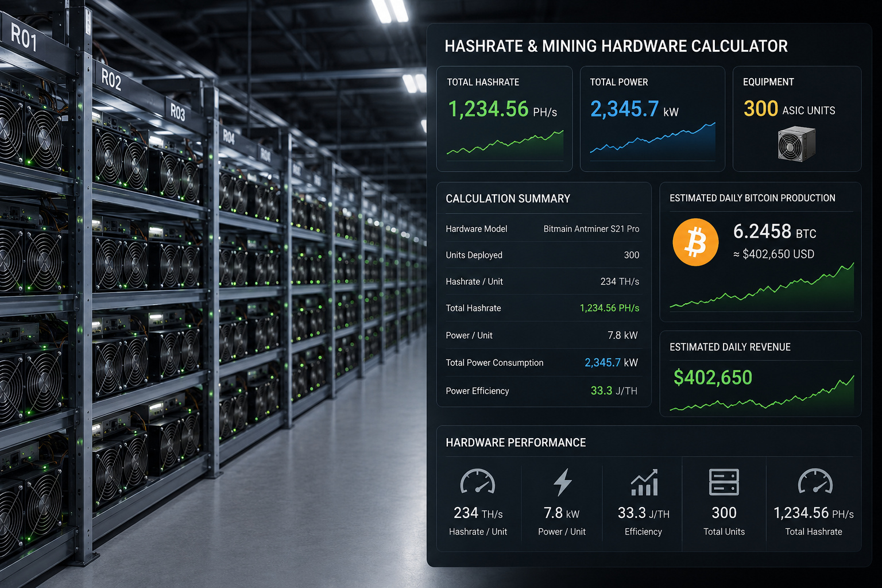882x588 pixels.
Task: Select the Equipment card title
Action: (x=768, y=82)
